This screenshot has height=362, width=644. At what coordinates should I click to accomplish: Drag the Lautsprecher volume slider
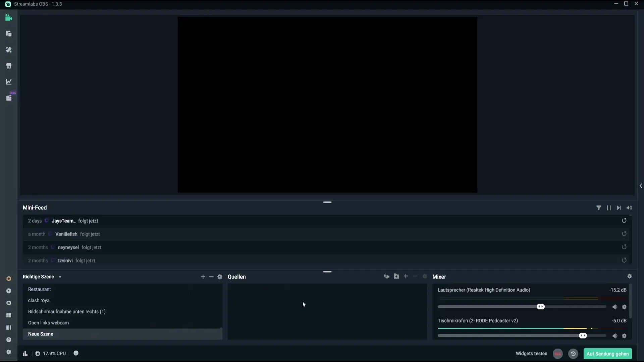click(541, 307)
